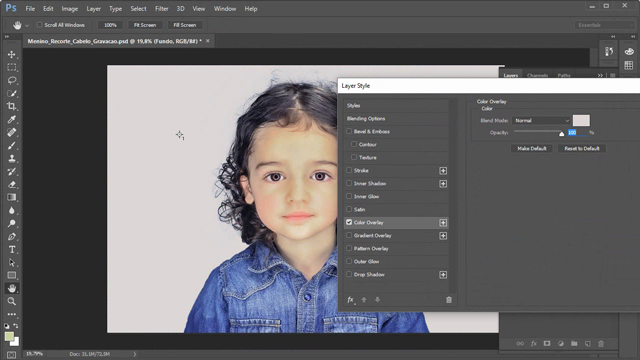Select the Quick Selection tool
The width and height of the screenshot is (640, 360).
pos(11,93)
